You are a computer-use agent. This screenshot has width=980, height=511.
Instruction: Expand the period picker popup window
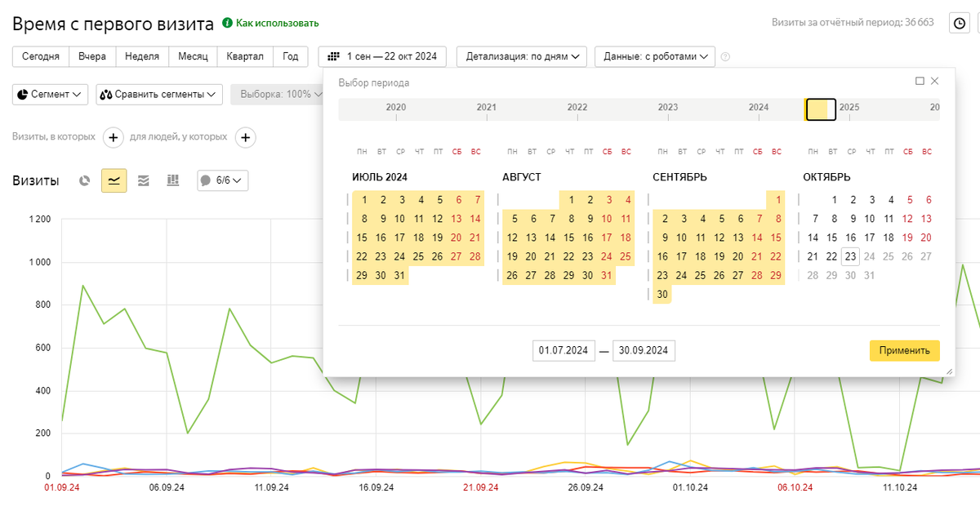pyautogui.click(x=920, y=82)
